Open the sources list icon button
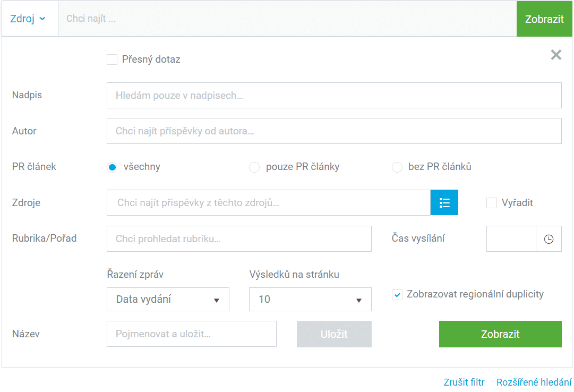Screen dimensions: 574x392 click(x=444, y=202)
